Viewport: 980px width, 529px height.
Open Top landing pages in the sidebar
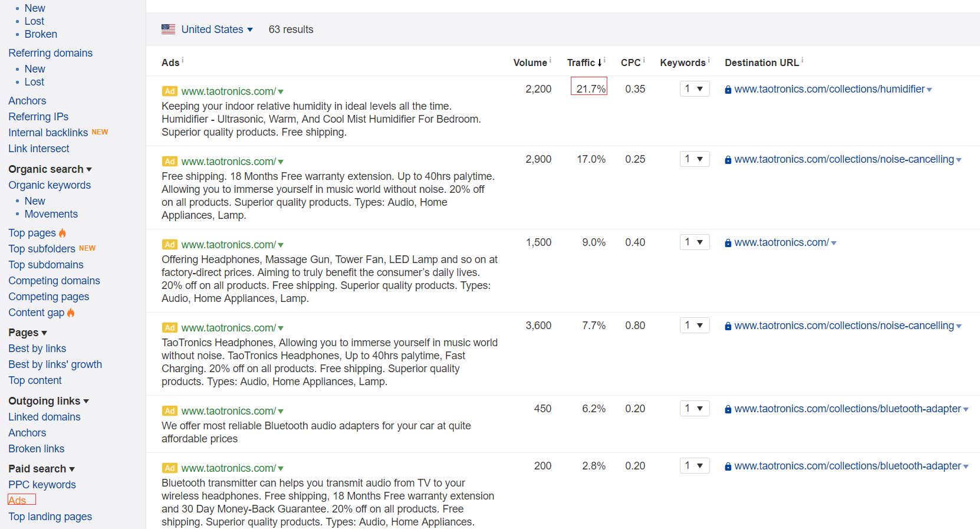(50, 517)
